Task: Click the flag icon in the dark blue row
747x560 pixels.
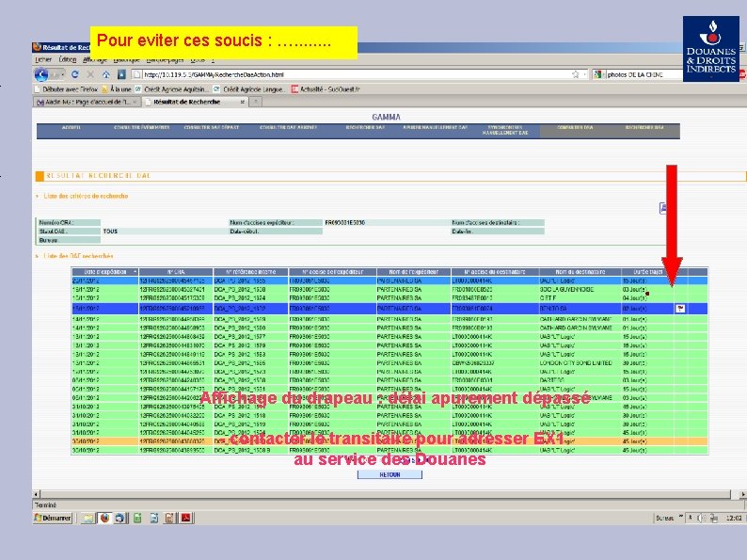Action: point(680,309)
